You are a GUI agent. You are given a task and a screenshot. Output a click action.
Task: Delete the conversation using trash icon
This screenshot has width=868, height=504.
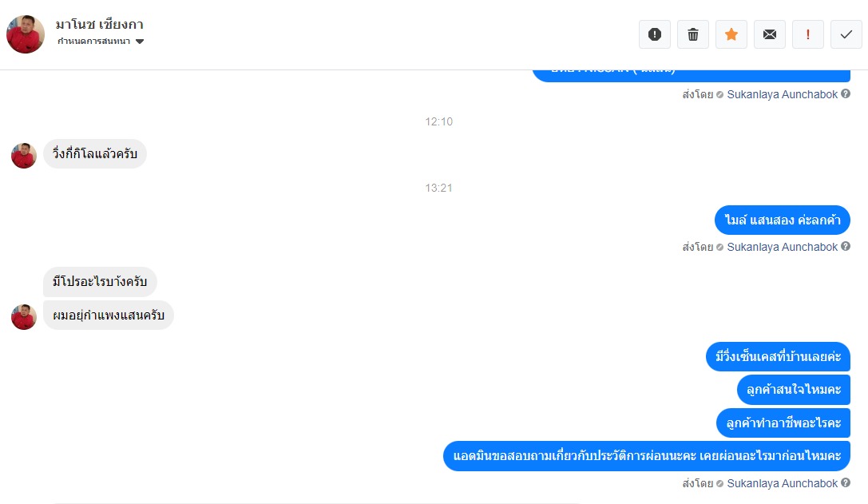pyautogui.click(x=692, y=34)
